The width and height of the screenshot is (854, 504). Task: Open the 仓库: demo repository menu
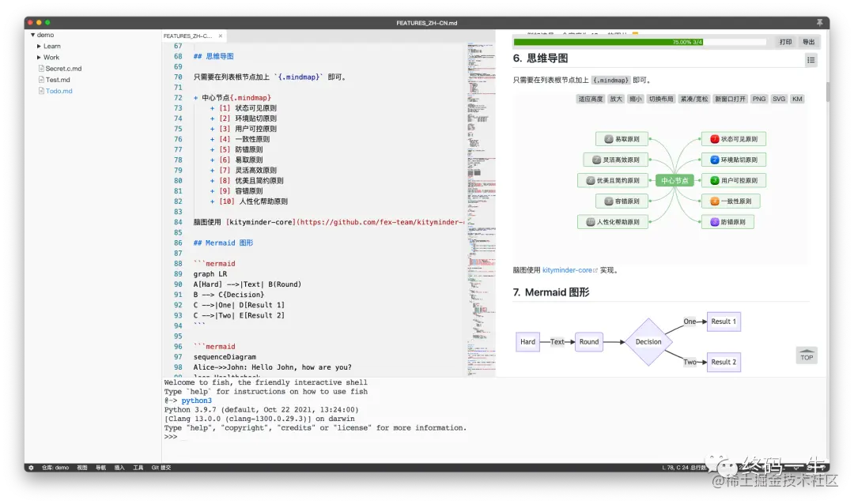(x=55, y=468)
